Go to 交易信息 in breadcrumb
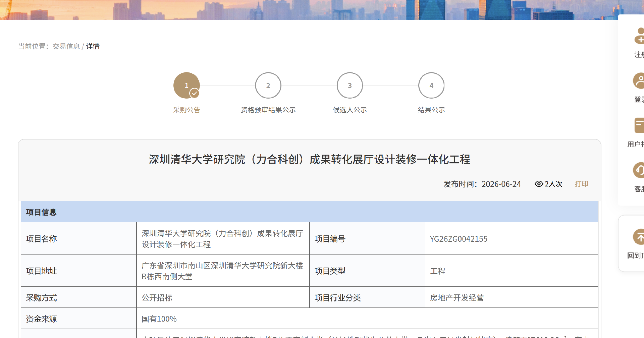The height and width of the screenshot is (338, 644). tap(66, 46)
